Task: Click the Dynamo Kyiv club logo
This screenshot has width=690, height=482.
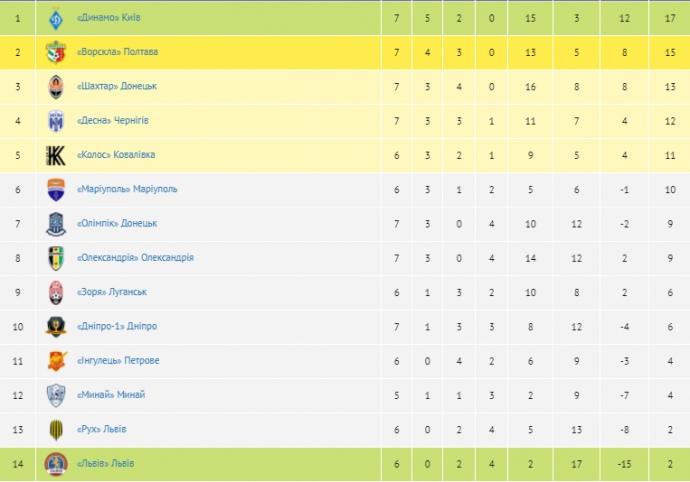Action: tap(56, 17)
